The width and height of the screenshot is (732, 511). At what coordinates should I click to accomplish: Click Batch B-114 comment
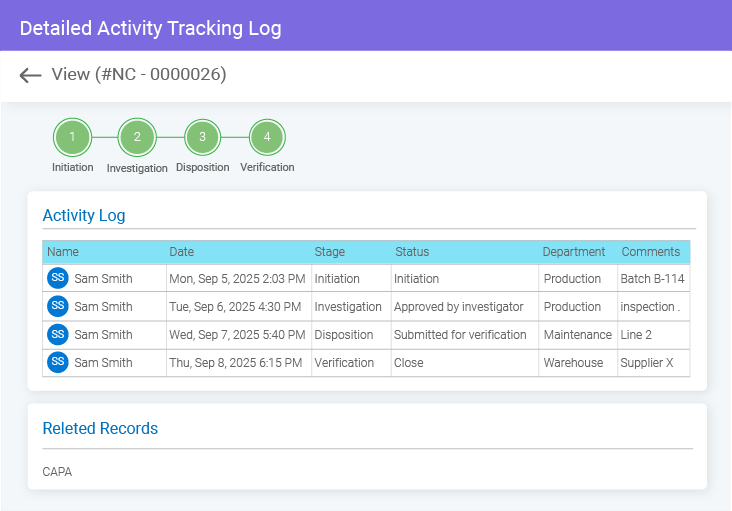click(652, 279)
